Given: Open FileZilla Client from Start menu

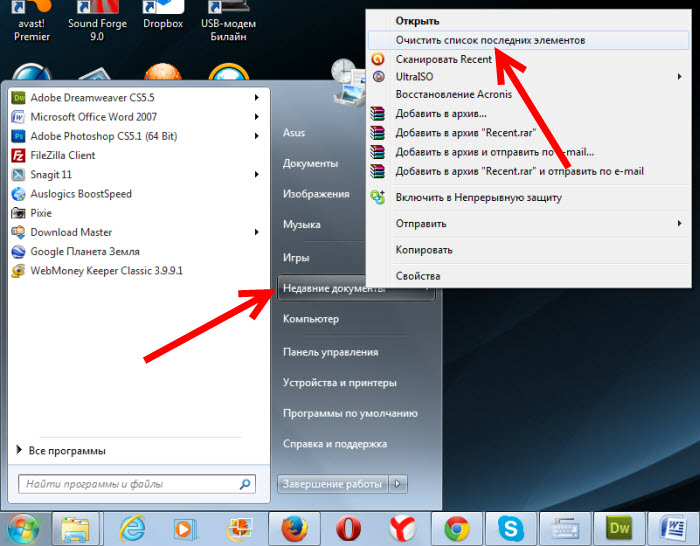Looking at the screenshot, I should 62,155.
